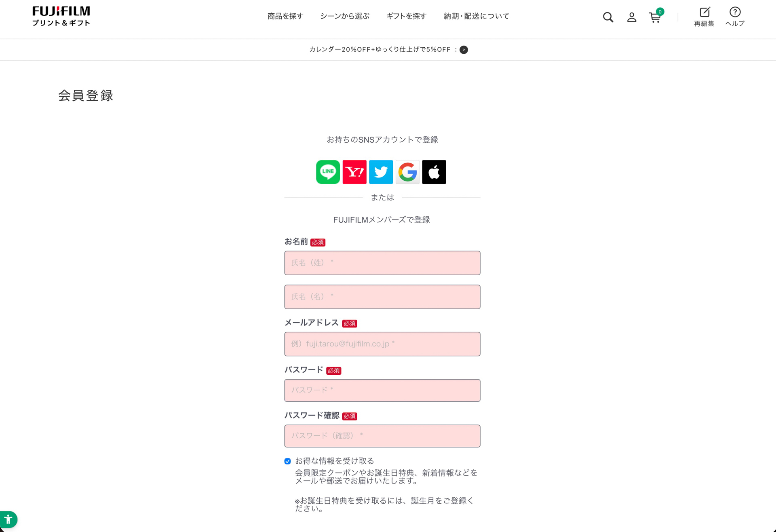Image resolution: width=776 pixels, height=532 pixels.
Task: Focus the パスワード password field
Action: 382,391
